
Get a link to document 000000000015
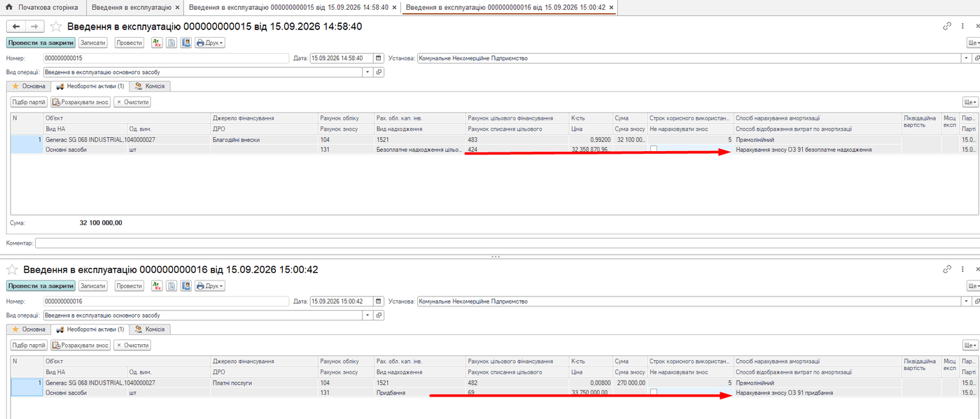coord(947,26)
